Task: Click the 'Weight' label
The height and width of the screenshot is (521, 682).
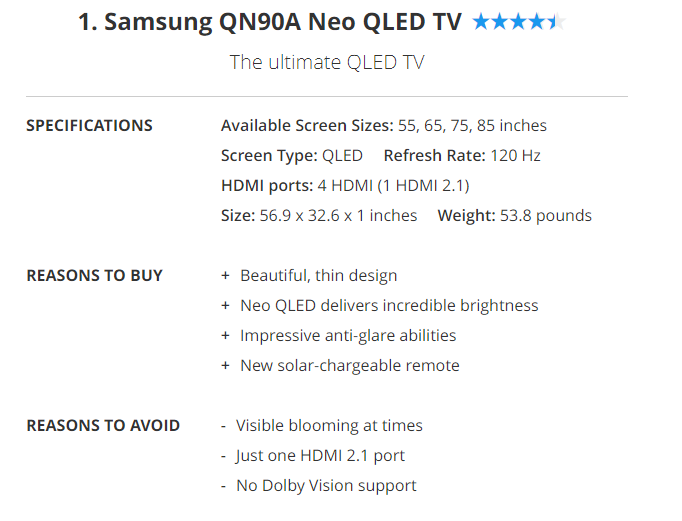Action: coord(465,216)
